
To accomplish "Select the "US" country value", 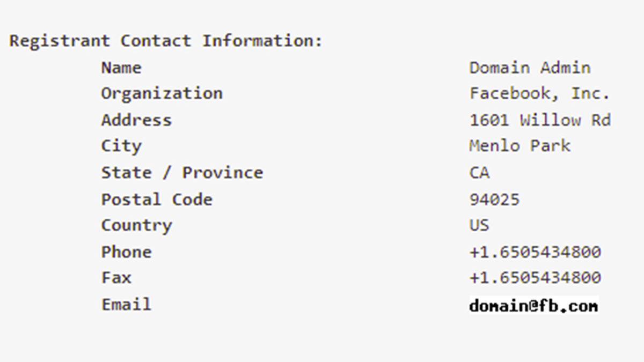I will pyautogui.click(x=479, y=225).
